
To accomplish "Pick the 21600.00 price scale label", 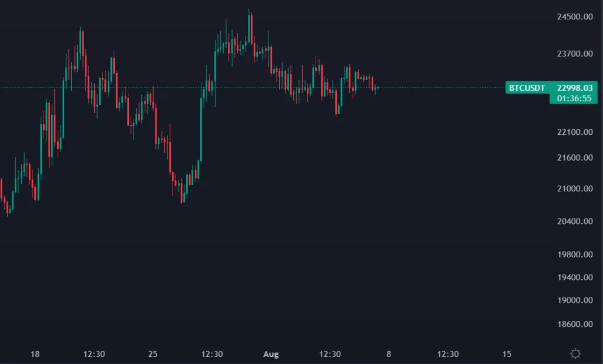I will [x=574, y=158].
